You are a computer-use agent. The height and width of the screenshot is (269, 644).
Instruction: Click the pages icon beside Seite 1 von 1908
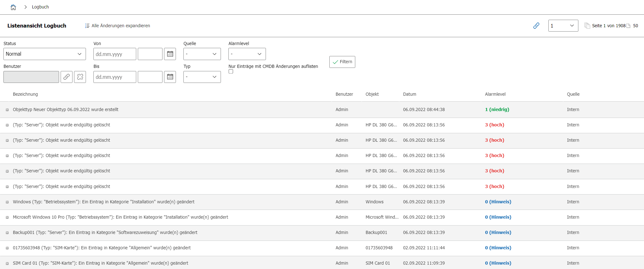(x=587, y=26)
